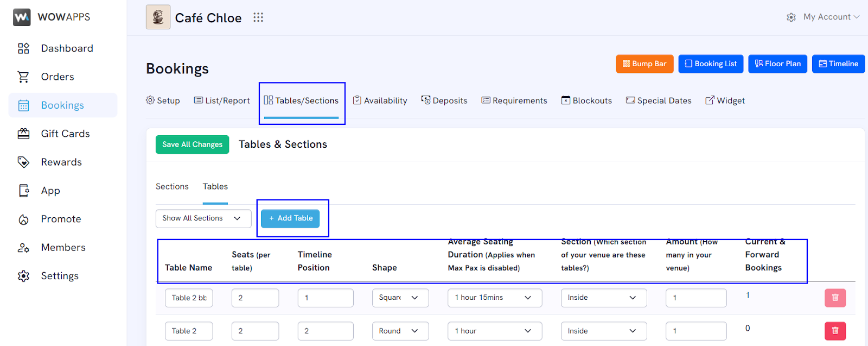Screen dimensions: 868x346
Task: Switch to the Requirements tab
Action: point(514,100)
